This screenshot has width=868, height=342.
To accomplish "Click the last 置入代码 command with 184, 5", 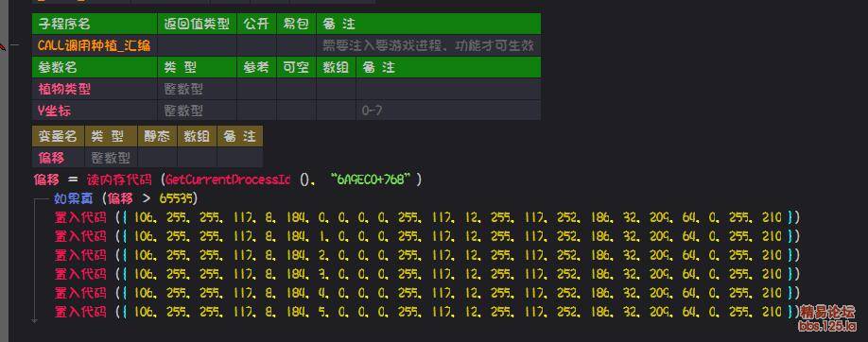I will tap(426, 311).
